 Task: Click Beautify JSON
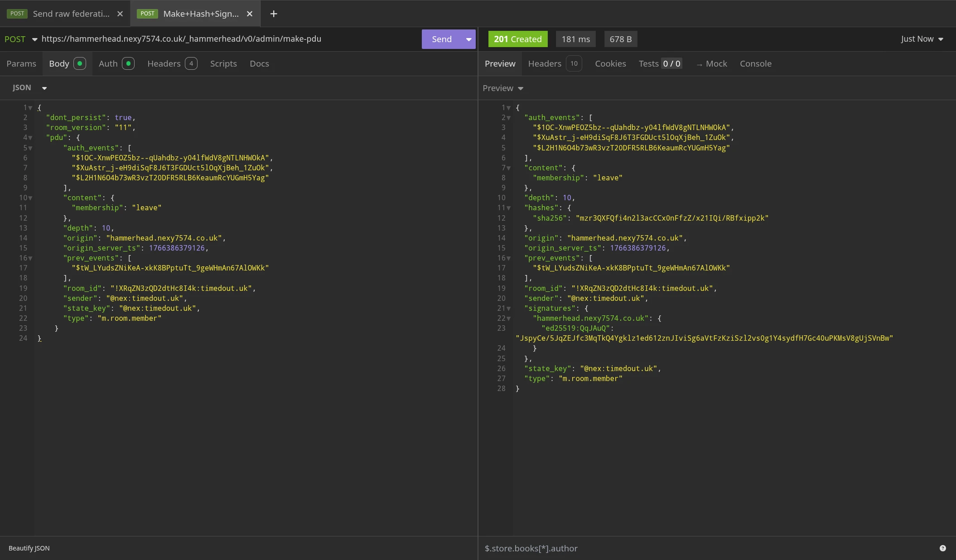29,548
